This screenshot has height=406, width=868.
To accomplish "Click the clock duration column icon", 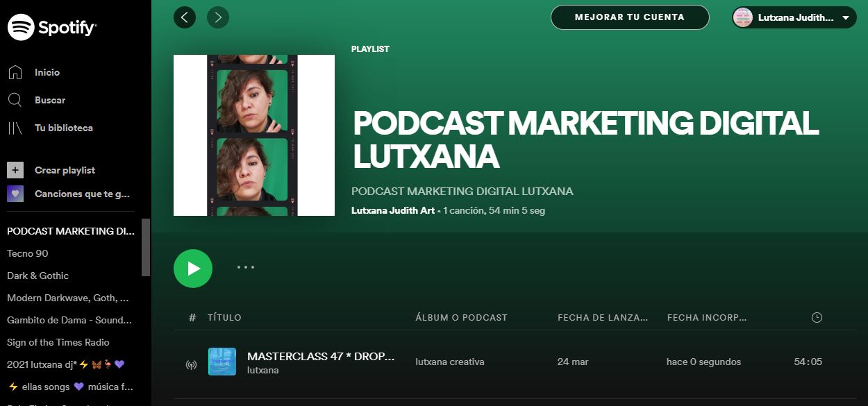I will click(x=817, y=317).
